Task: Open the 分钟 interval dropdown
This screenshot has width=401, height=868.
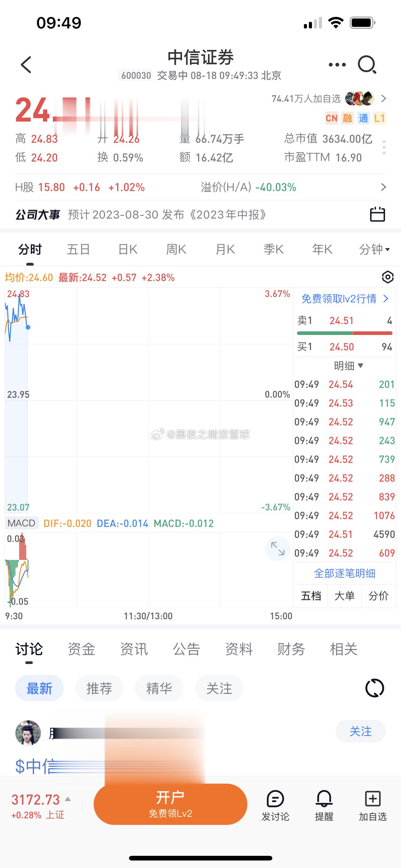Action: pos(374,249)
